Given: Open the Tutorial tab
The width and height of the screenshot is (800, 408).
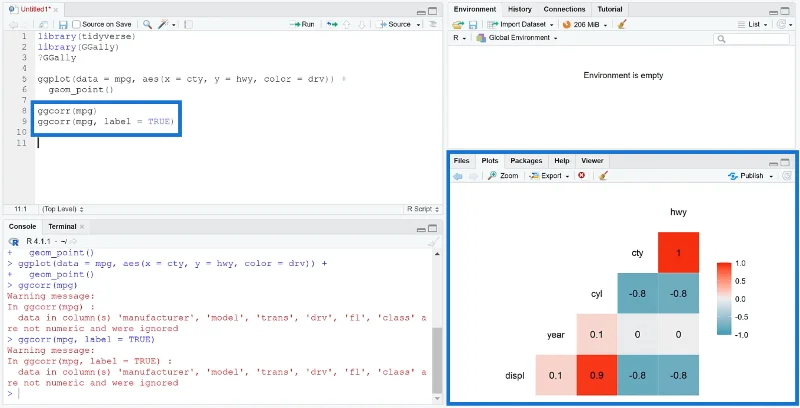Looking at the screenshot, I should point(610,9).
